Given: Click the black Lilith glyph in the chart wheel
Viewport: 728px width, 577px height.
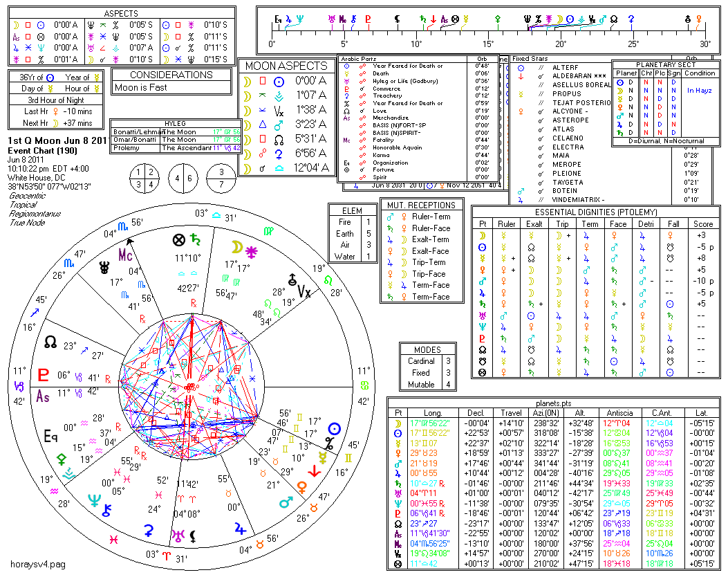Looking at the screenshot, I should 193,537.
